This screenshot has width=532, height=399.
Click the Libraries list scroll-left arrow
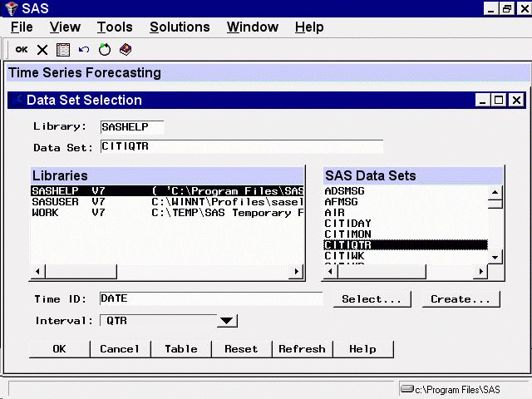click(x=38, y=271)
